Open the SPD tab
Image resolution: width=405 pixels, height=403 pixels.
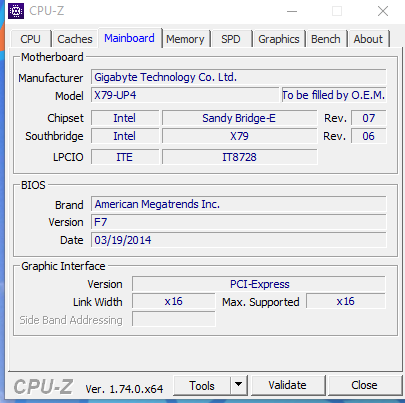click(x=231, y=39)
